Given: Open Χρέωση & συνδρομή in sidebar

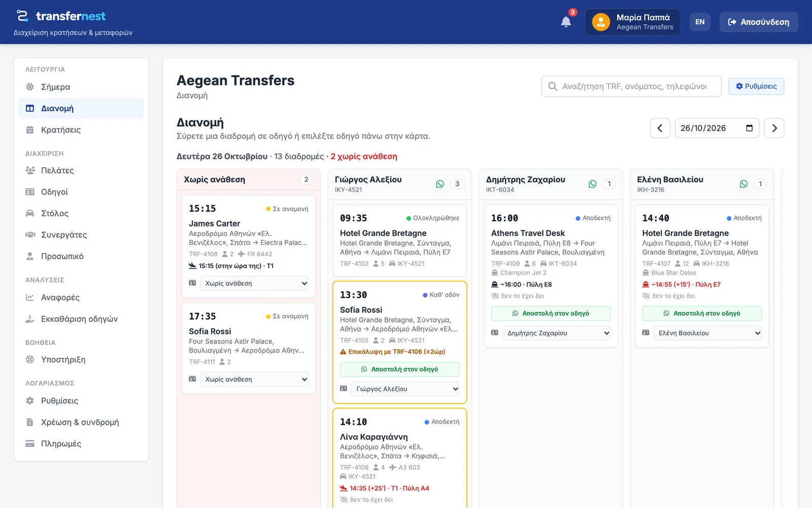Looking at the screenshot, I should (81, 422).
